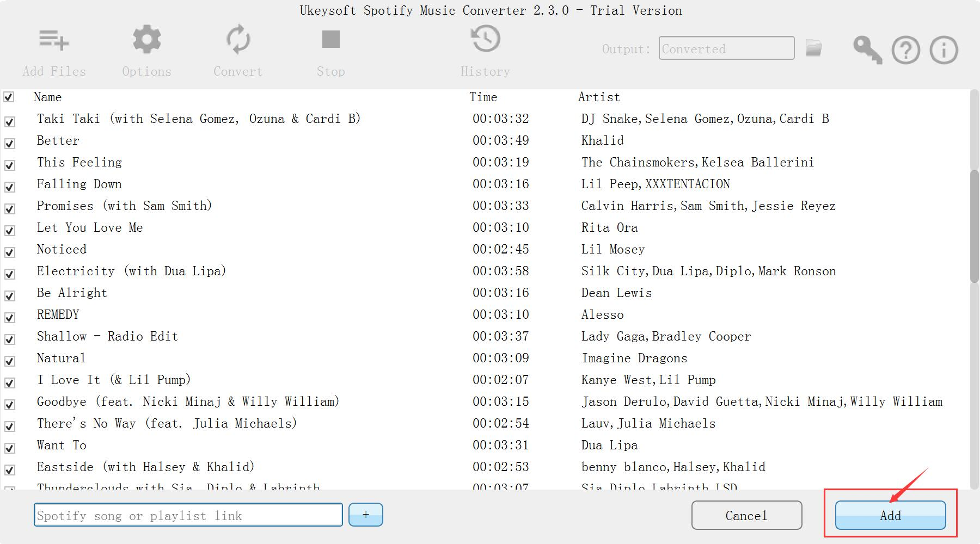Toggle checkbox for Falling Down
Image resolution: width=980 pixels, height=544 pixels.
coord(9,187)
